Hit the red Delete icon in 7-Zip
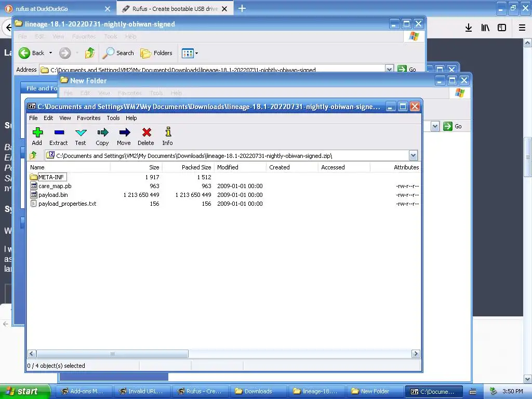Image resolution: width=532 pixels, height=399 pixels. 146,137
